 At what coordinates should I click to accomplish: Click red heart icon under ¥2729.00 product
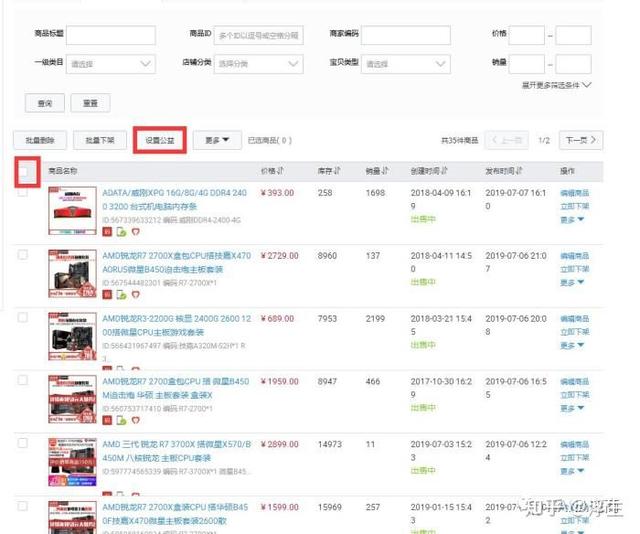[136, 294]
